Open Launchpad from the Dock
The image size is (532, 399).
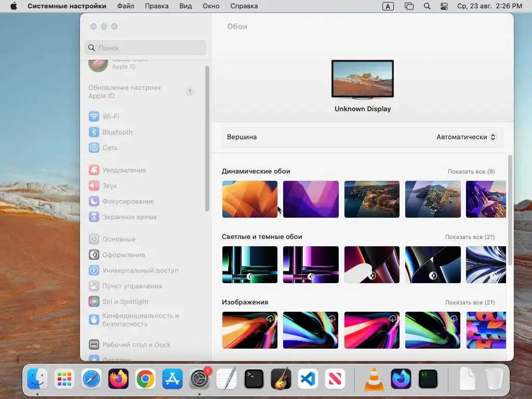coord(64,379)
